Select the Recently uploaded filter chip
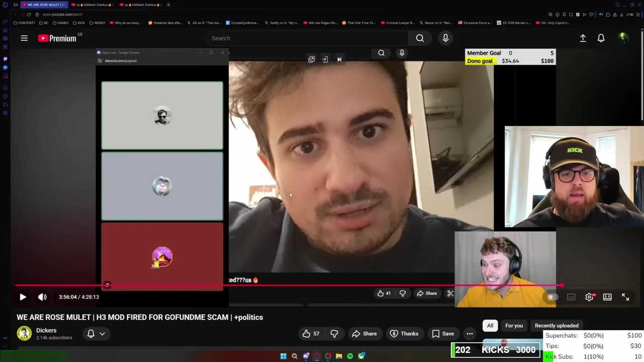644x362 pixels. pos(556,326)
